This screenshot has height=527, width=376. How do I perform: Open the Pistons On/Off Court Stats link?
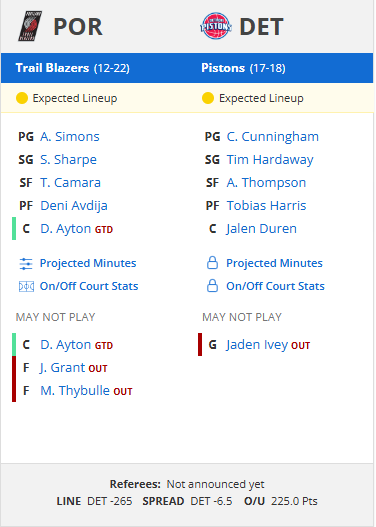275,286
